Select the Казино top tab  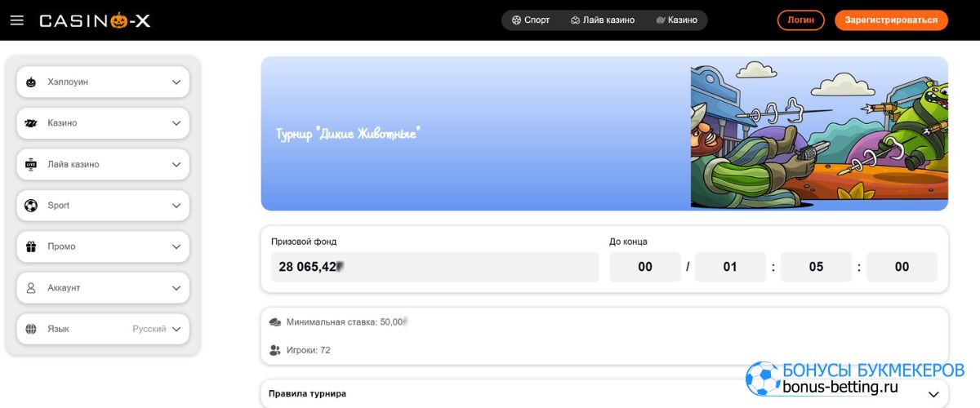pos(676,20)
